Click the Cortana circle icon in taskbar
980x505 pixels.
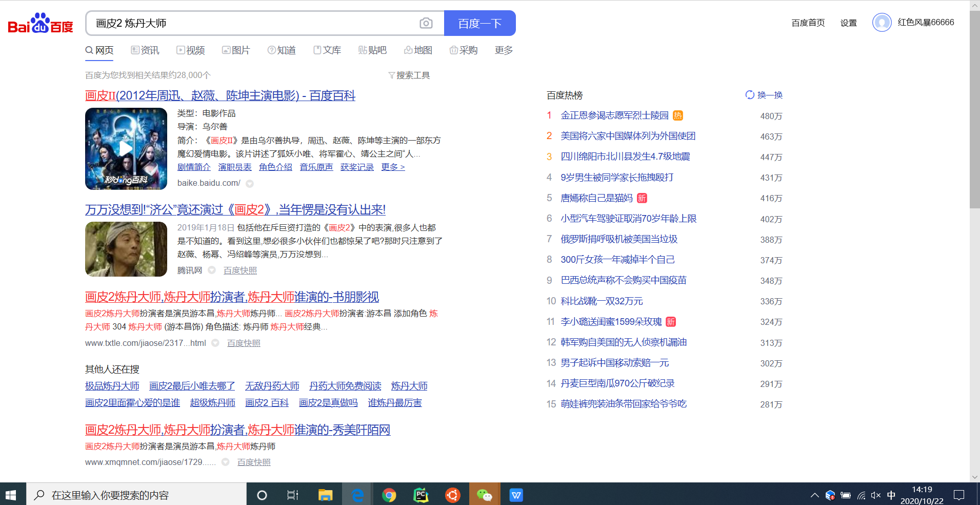262,495
